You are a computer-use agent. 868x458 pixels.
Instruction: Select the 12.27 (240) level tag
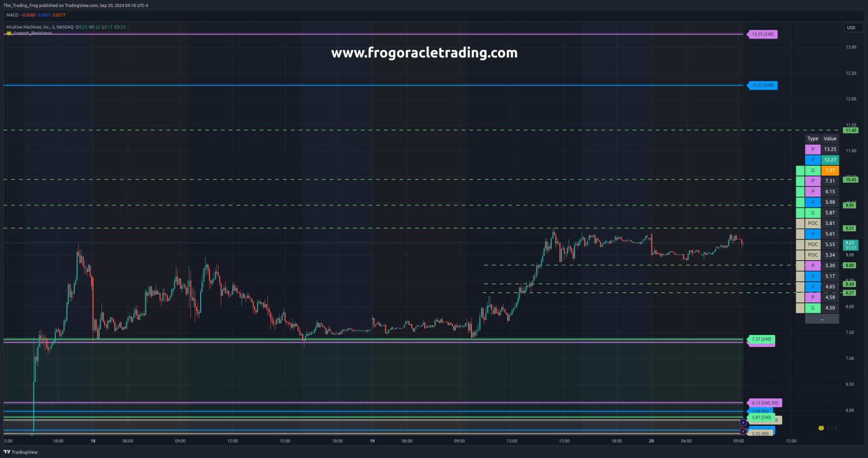tap(763, 85)
